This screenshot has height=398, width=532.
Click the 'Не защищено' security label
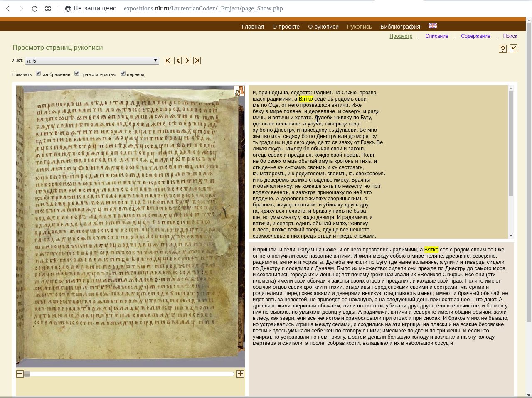pyautogui.click(x=95, y=8)
